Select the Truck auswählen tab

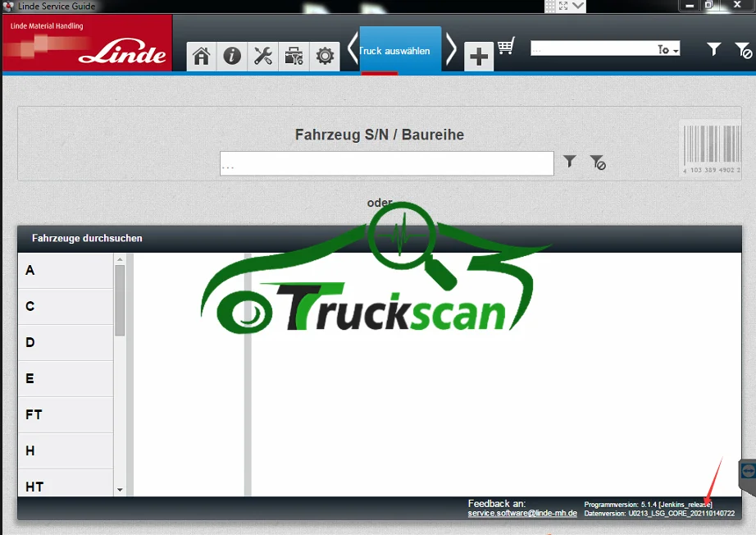point(400,50)
